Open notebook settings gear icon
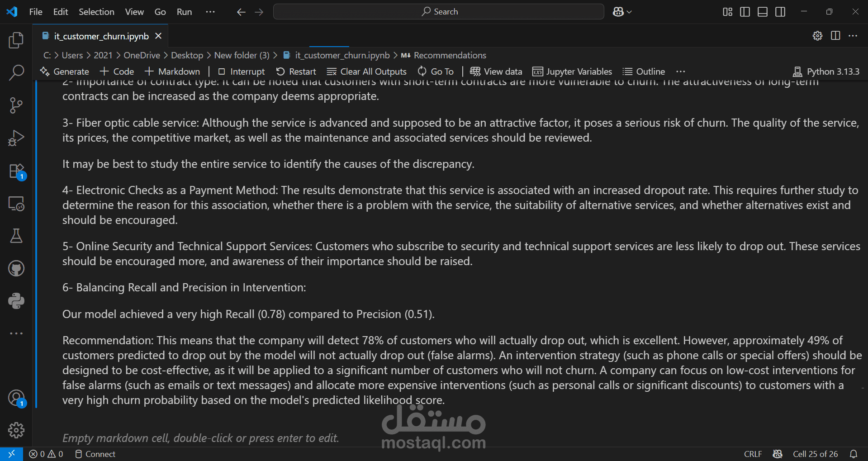 click(x=817, y=36)
